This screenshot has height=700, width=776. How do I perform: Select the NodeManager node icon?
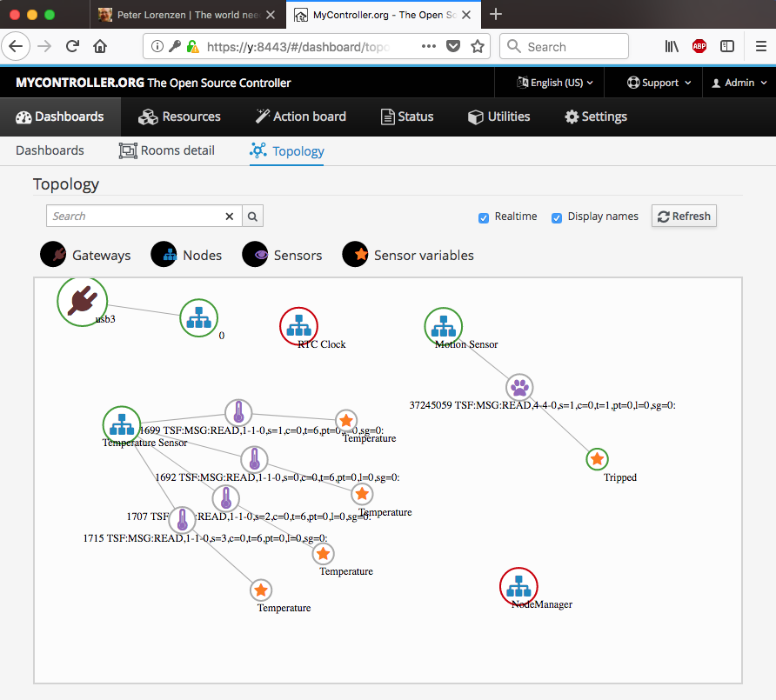[518, 586]
